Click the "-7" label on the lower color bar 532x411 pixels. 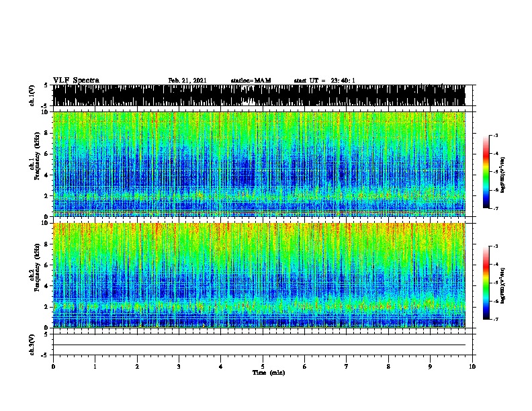coord(495,319)
